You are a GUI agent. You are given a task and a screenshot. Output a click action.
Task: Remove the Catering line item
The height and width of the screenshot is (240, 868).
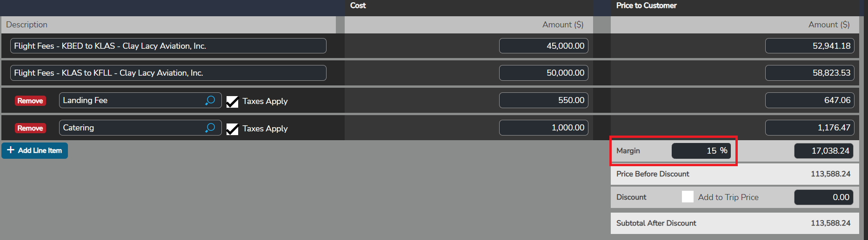point(30,128)
